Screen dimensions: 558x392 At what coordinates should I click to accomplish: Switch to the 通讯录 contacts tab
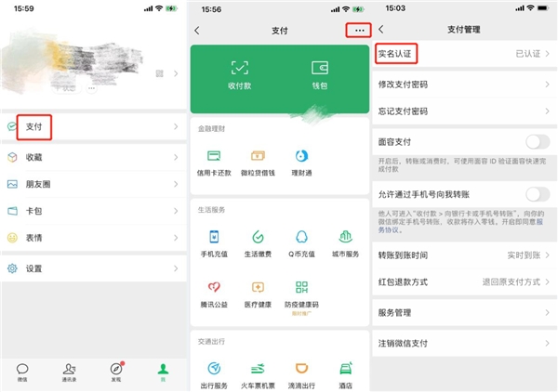tap(69, 372)
